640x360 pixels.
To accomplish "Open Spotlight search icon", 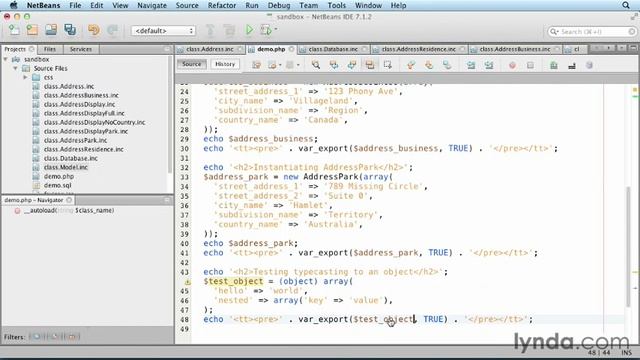I will [x=626, y=5].
